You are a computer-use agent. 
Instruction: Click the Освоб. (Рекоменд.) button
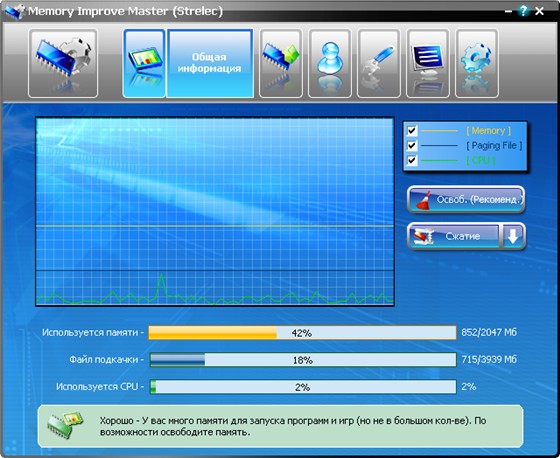(x=466, y=199)
